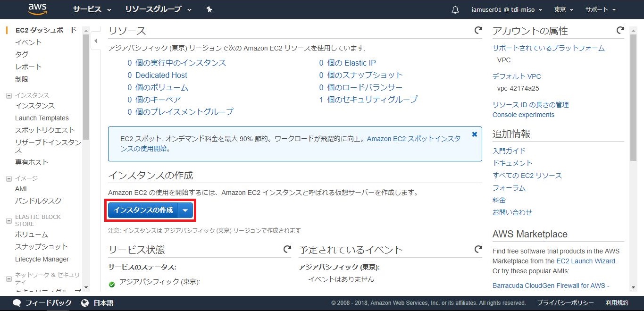Click the sidebar vertical scrollbar
The image size is (644, 311).
pos(86,85)
